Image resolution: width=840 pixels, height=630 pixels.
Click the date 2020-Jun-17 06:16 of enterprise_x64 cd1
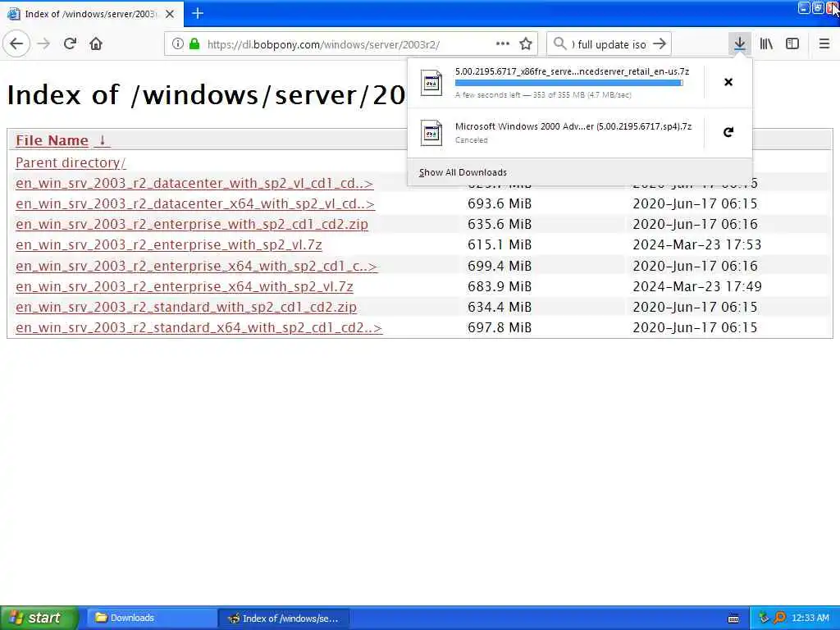(695, 267)
